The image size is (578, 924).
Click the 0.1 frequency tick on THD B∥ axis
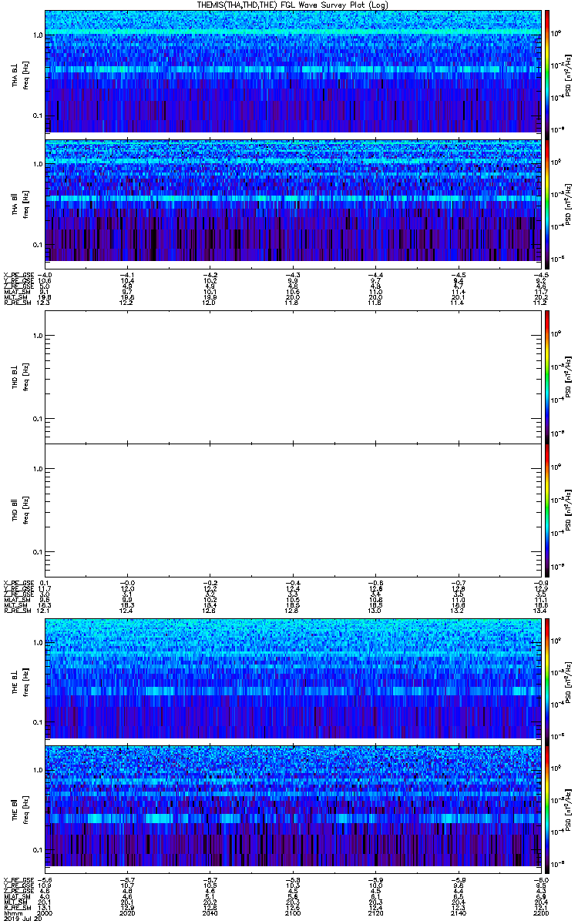pos(37,552)
